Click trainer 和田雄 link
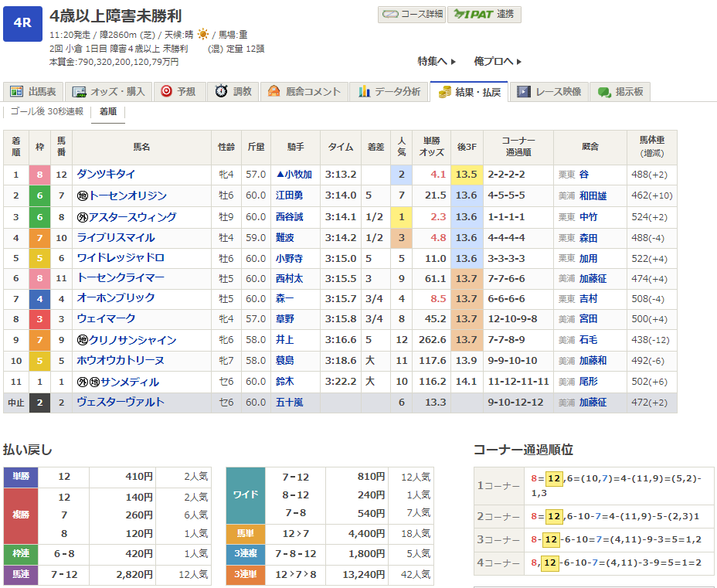The height and width of the screenshot is (588, 717). click(x=593, y=196)
